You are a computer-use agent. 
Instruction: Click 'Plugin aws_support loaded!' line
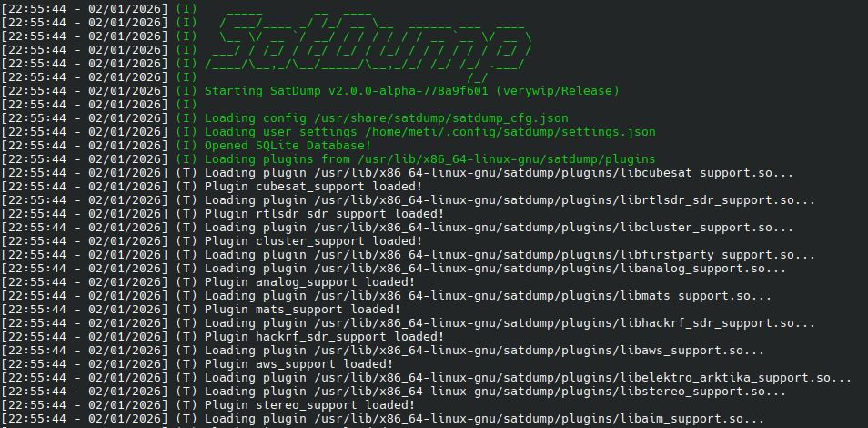(197, 364)
